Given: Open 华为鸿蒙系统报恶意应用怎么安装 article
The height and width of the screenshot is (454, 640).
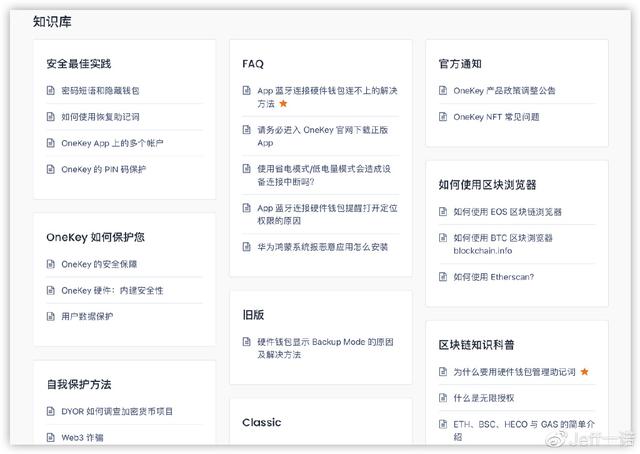Looking at the screenshot, I should coord(322,247).
